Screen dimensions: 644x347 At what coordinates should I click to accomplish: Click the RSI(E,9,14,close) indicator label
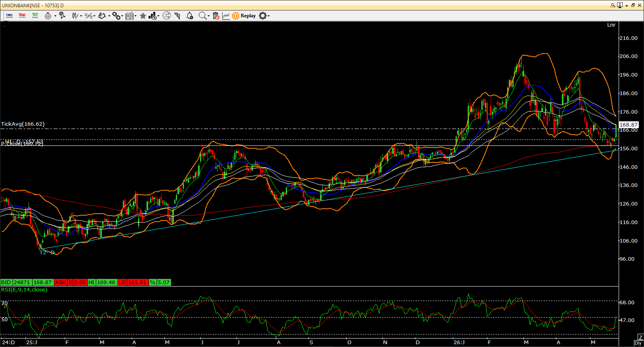24,290
